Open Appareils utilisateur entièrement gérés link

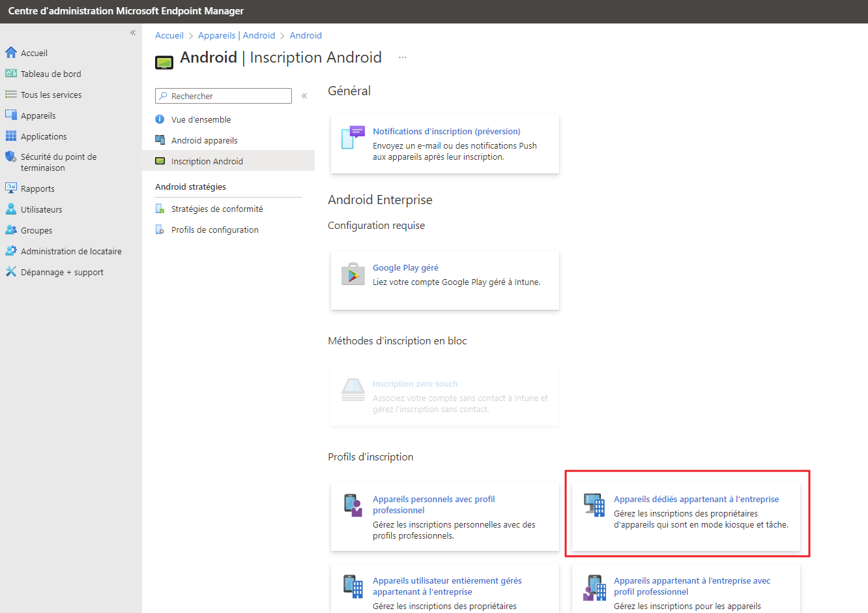447,586
